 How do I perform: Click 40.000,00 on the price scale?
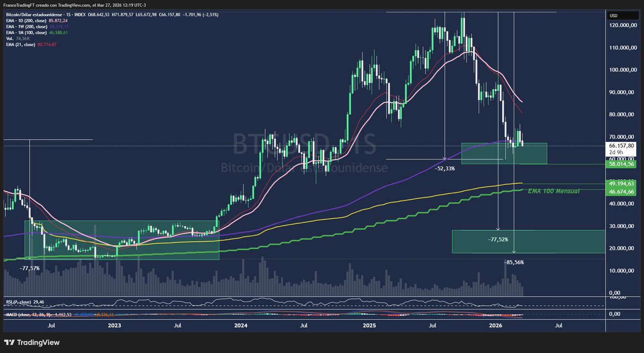coord(621,204)
